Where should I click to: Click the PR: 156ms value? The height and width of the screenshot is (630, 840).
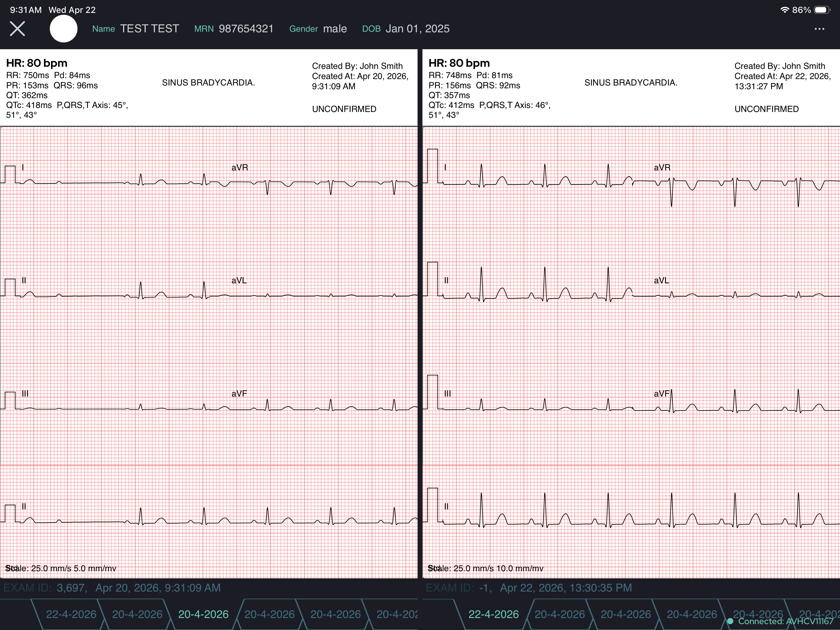point(450,86)
